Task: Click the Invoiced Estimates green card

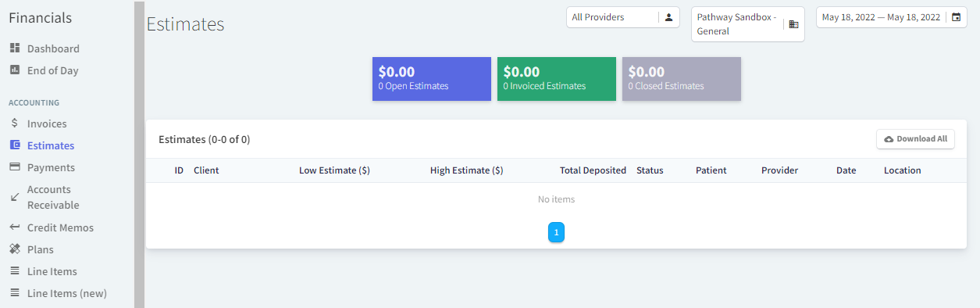Action: click(557, 79)
